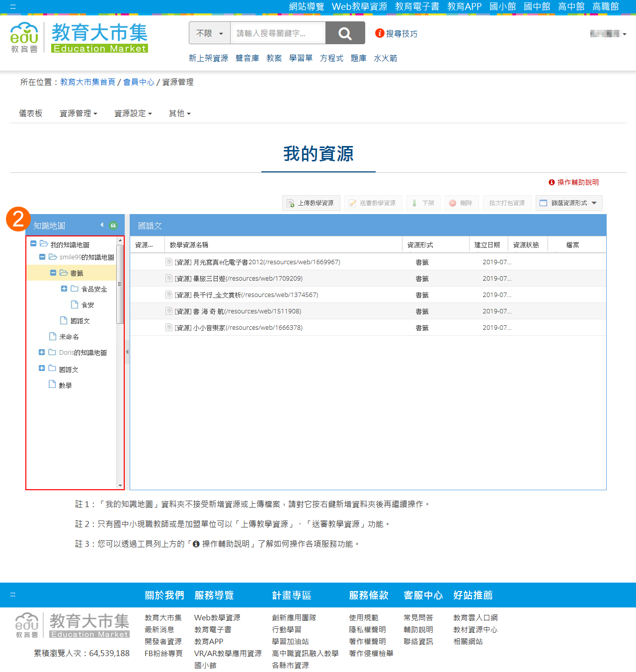Viewport: 636px width, 672px height.
Task: Select 書 海 奇 航 resource row
Action: point(368,311)
